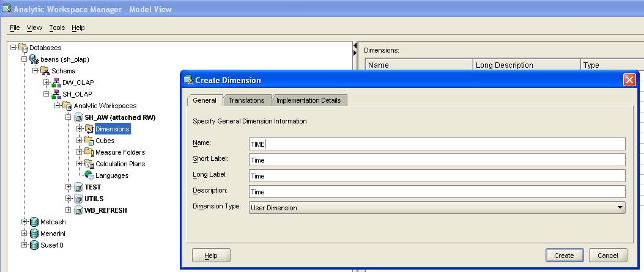Image resolution: width=644 pixels, height=272 pixels.
Task: Select the Cubes tree item label
Action: pyautogui.click(x=105, y=141)
